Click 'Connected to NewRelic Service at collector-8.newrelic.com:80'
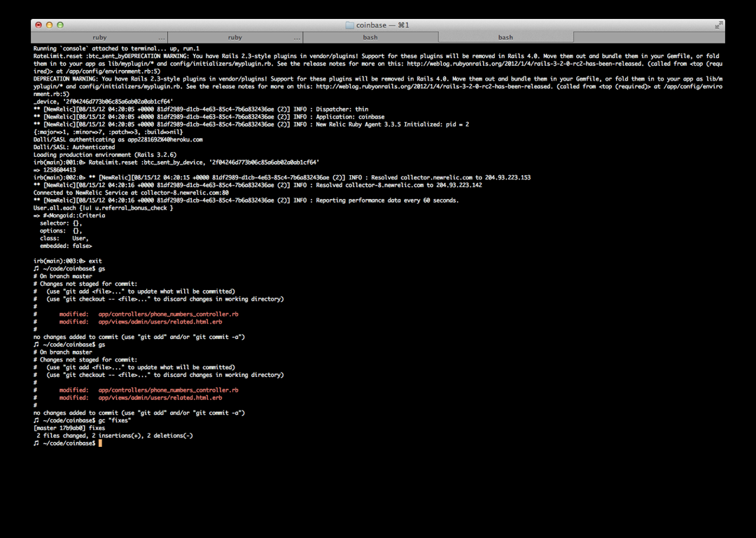This screenshot has height=538, width=756. 131,193
